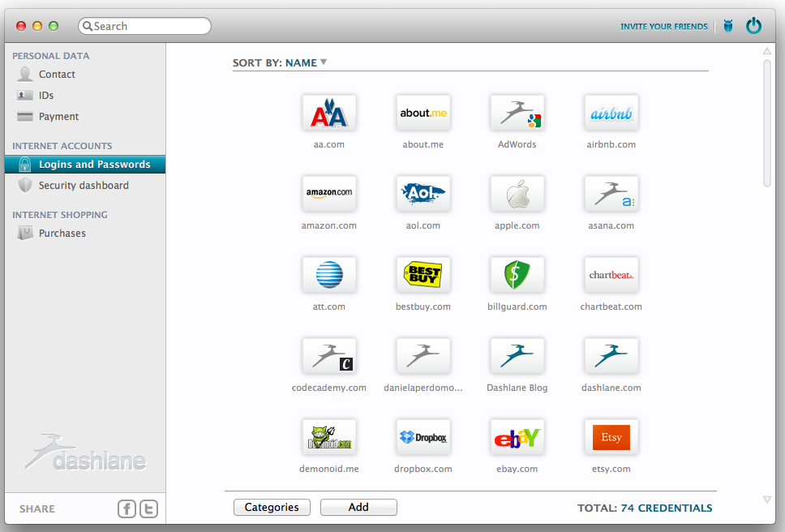Open the airbnb.com credential icon
The height and width of the screenshot is (532, 785).
pos(611,113)
